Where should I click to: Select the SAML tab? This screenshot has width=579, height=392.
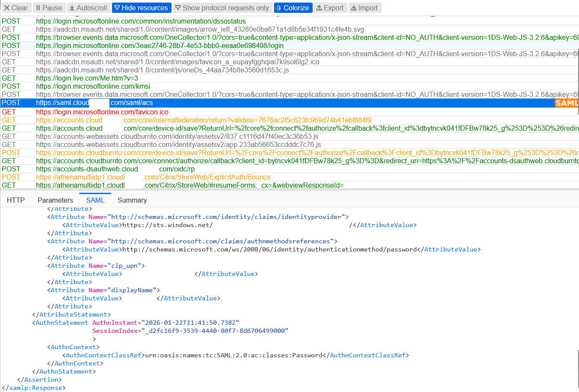coord(95,200)
